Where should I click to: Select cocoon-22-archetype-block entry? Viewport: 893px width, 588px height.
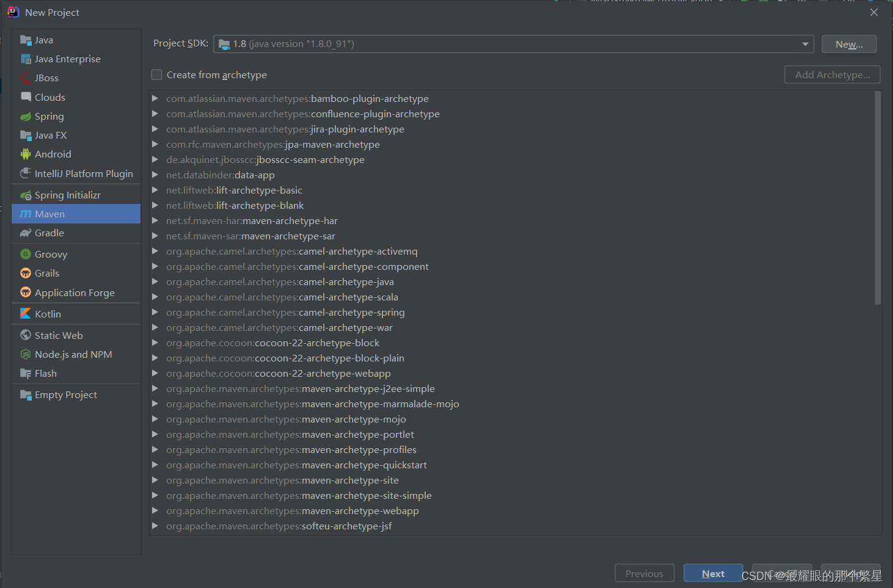[272, 343]
